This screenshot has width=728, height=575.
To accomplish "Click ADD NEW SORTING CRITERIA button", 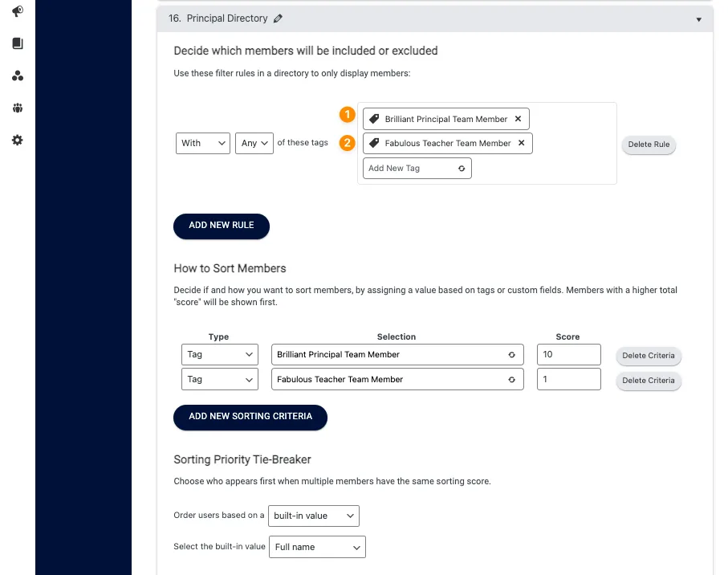I will click(x=250, y=417).
